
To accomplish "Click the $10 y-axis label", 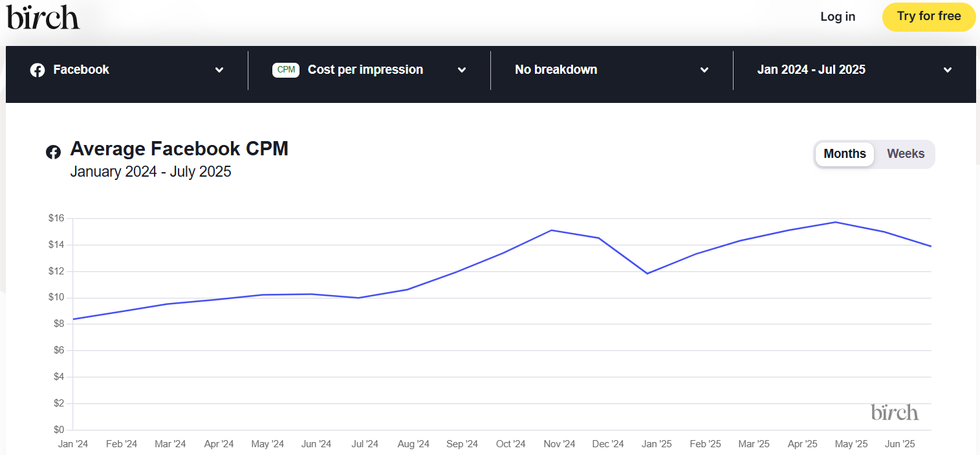I will point(56,298).
